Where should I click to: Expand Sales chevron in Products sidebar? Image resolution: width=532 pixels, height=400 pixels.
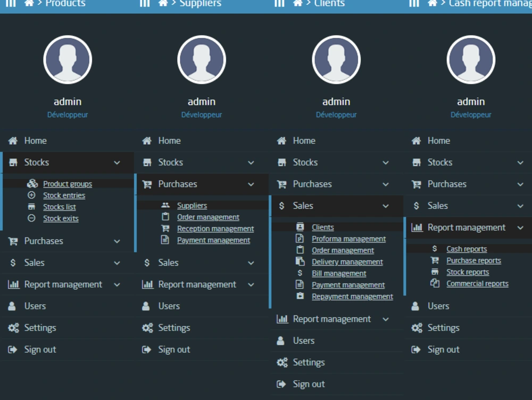click(x=117, y=263)
